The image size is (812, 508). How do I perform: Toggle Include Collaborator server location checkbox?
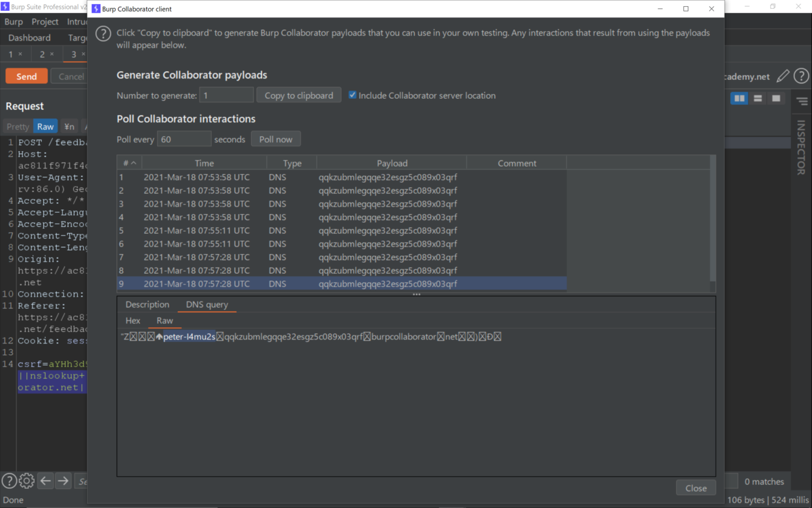[x=353, y=95]
